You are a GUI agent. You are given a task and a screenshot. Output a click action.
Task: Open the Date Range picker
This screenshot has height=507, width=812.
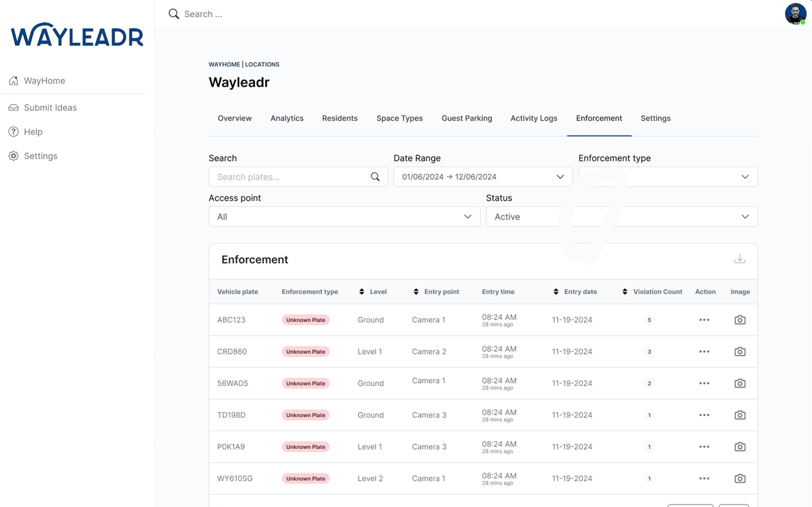click(482, 177)
